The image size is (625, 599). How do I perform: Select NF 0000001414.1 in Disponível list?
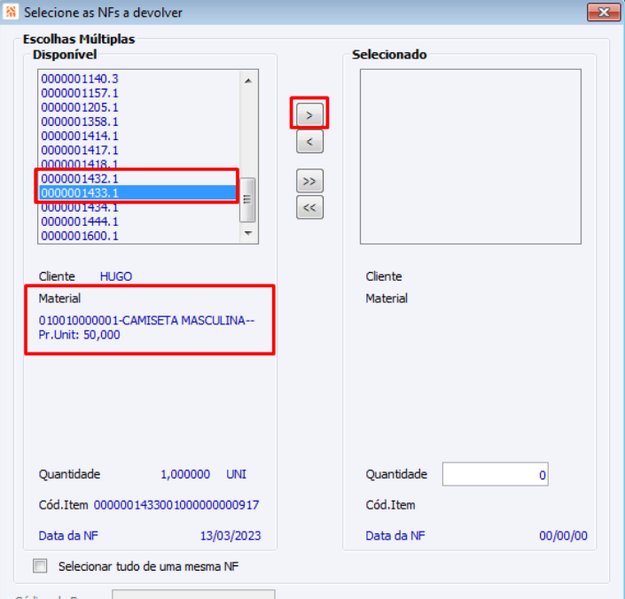click(138, 136)
